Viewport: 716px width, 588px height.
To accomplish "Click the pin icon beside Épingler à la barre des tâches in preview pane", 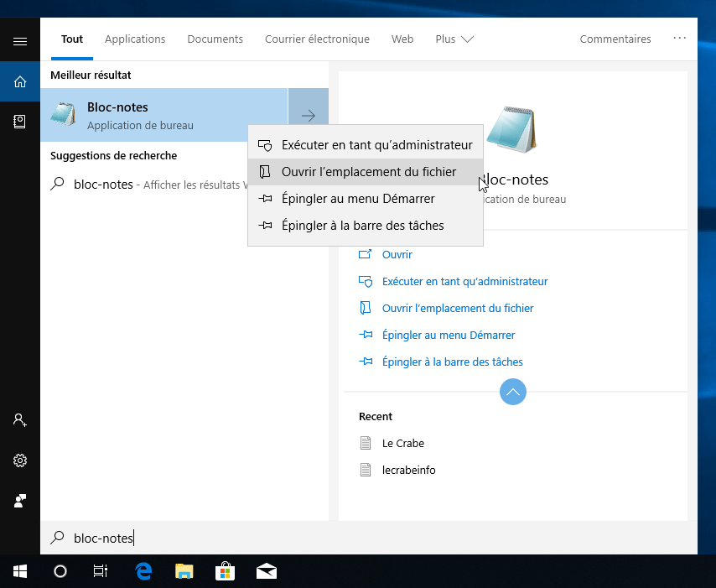I will click(366, 362).
